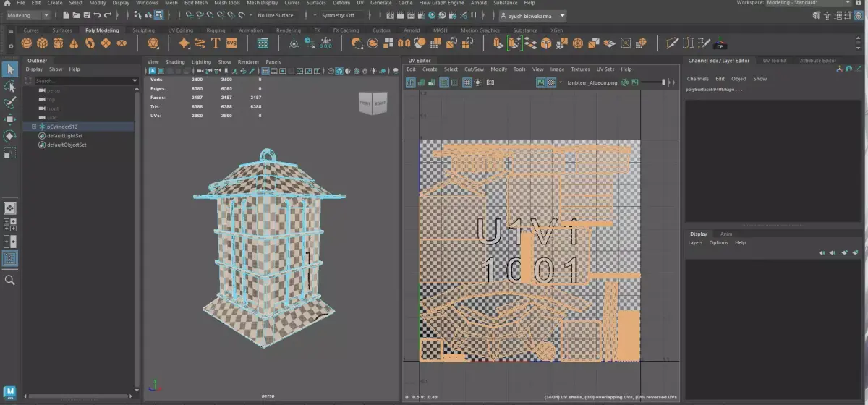Create a Polygon Cube from shelf
The image size is (868, 405).
[42, 43]
